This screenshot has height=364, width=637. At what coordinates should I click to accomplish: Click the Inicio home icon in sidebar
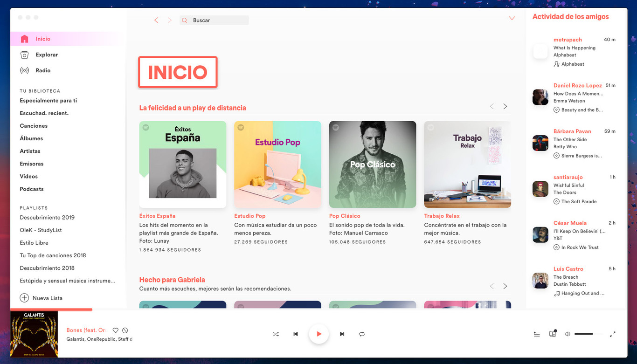coord(24,39)
